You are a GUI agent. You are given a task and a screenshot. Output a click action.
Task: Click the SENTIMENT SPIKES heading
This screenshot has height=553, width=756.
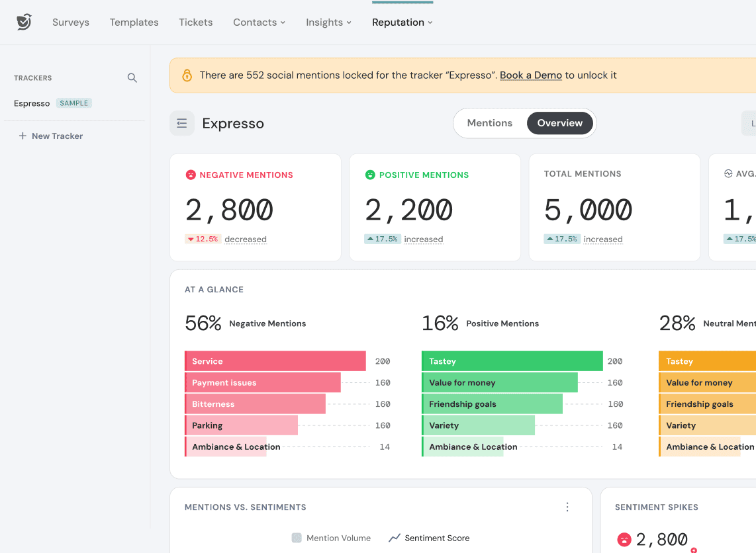656,507
